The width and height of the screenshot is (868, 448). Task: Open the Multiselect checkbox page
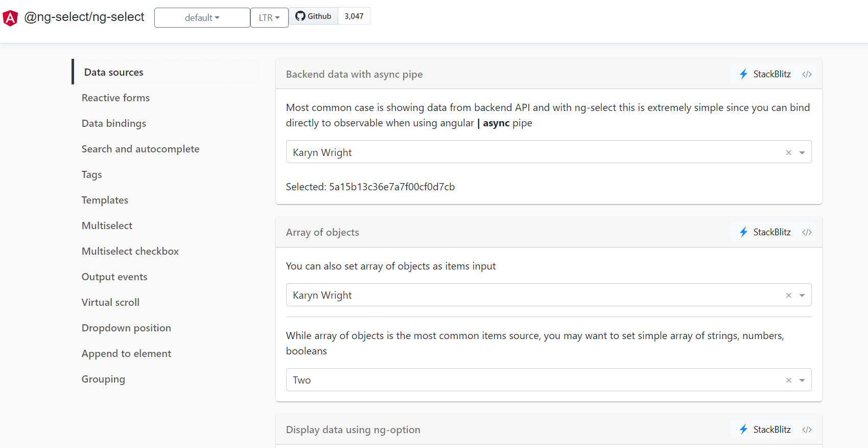point(130,251)
